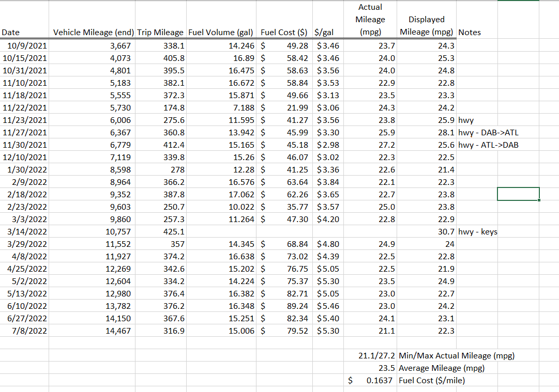Select vehicle mileage cell 4,801
The width and height of the screenshot is (559, 392).
[x=92, y=70]
